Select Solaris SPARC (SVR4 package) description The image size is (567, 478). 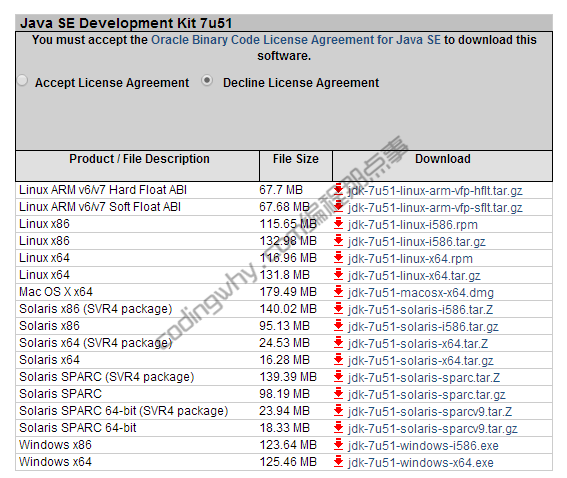(x=106, y=377)
